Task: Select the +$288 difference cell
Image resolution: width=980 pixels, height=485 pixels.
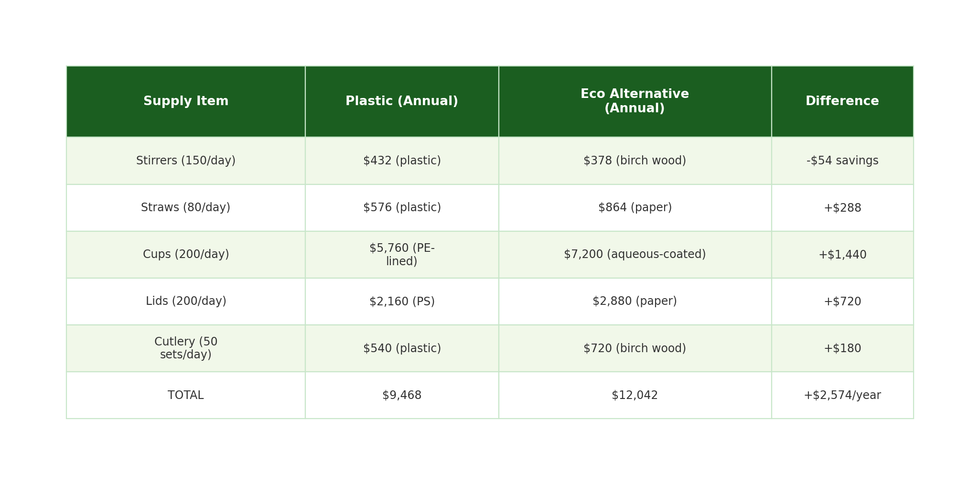Action: point(842,208)
